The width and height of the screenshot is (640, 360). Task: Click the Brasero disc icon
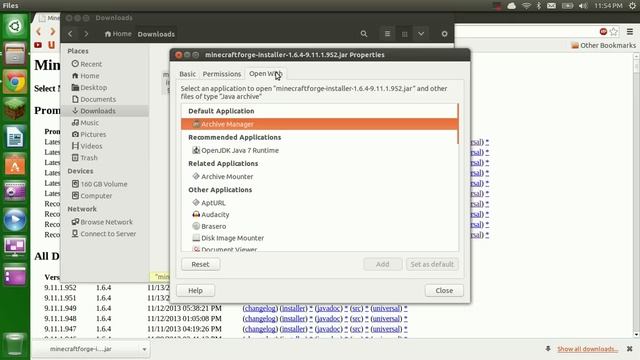click(196, 226)
